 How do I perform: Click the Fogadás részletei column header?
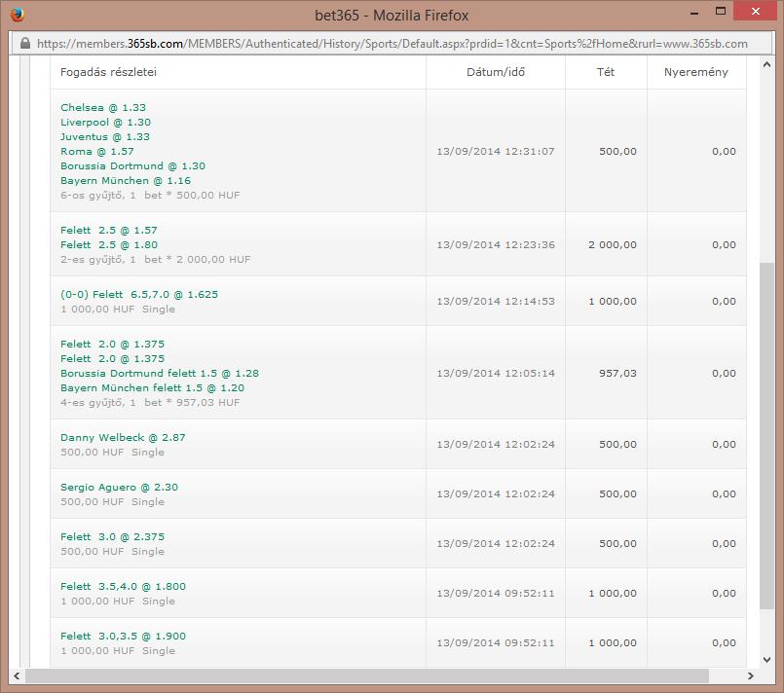pos(108,72)
